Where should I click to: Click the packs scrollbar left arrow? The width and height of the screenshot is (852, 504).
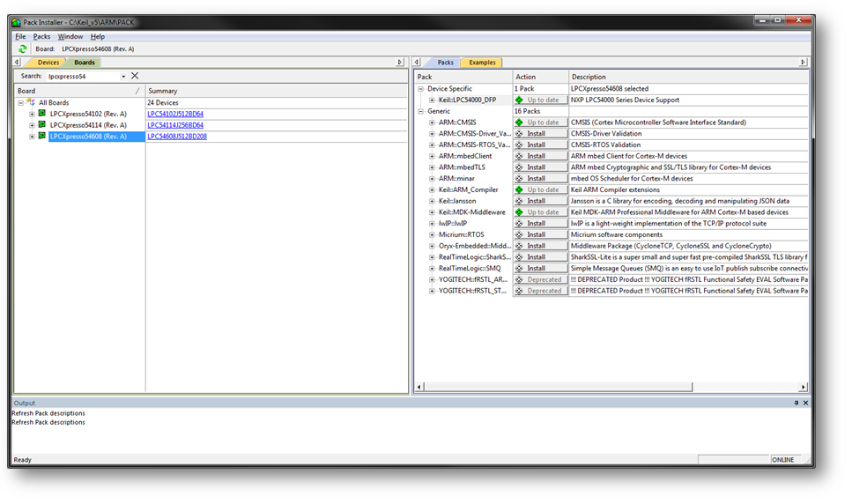coord(419,387)
